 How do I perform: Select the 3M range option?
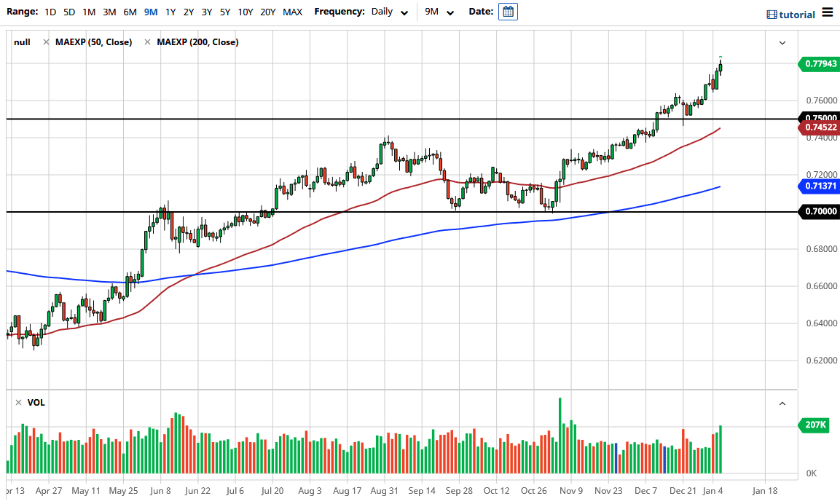tap(109, 12)
